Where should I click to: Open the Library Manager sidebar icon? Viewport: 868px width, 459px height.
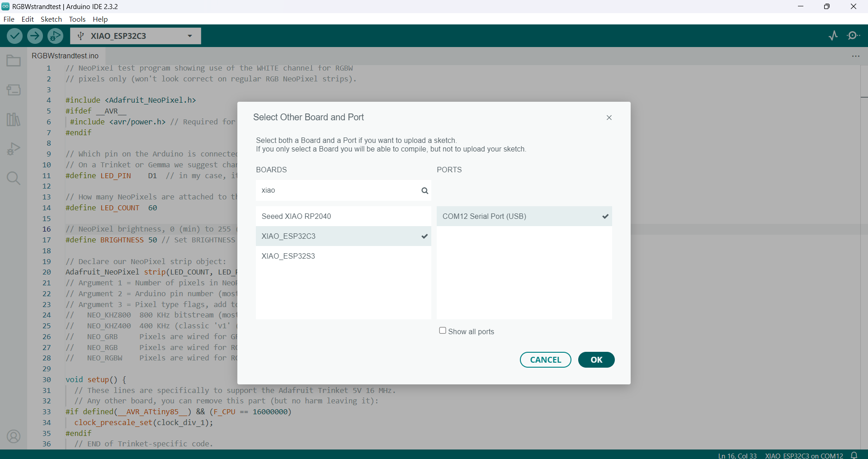14,119
